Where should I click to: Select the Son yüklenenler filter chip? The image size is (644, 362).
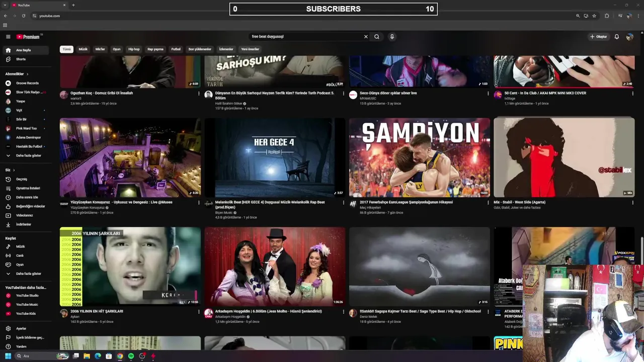(200, 49)
